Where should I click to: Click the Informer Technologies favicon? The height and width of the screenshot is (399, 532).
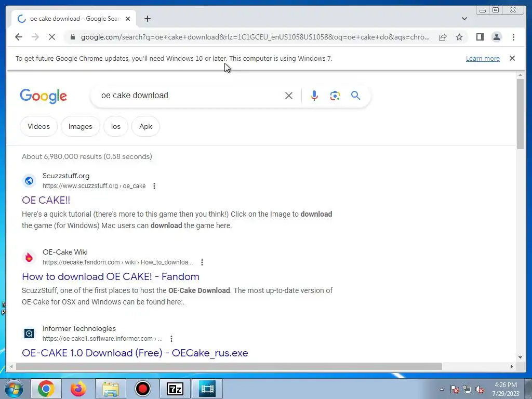pyautogui.click(x=29, y=334)
